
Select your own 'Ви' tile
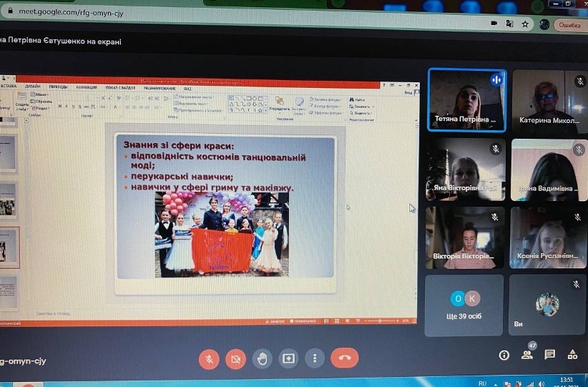point(547,305)
